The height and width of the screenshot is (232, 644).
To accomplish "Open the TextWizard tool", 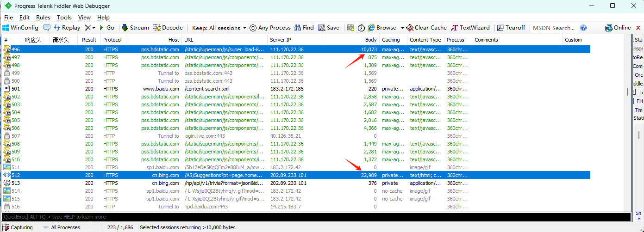I will click(x=470, y=28).
